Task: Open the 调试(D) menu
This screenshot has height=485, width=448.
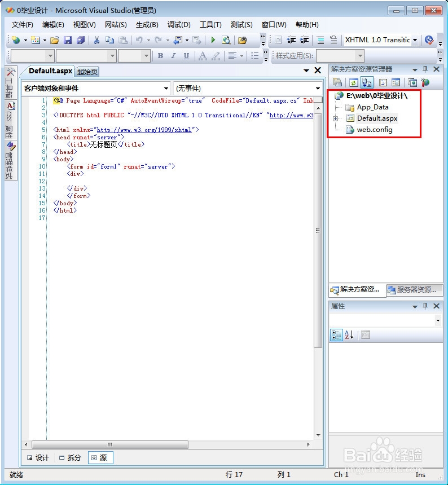Action: 179,25
